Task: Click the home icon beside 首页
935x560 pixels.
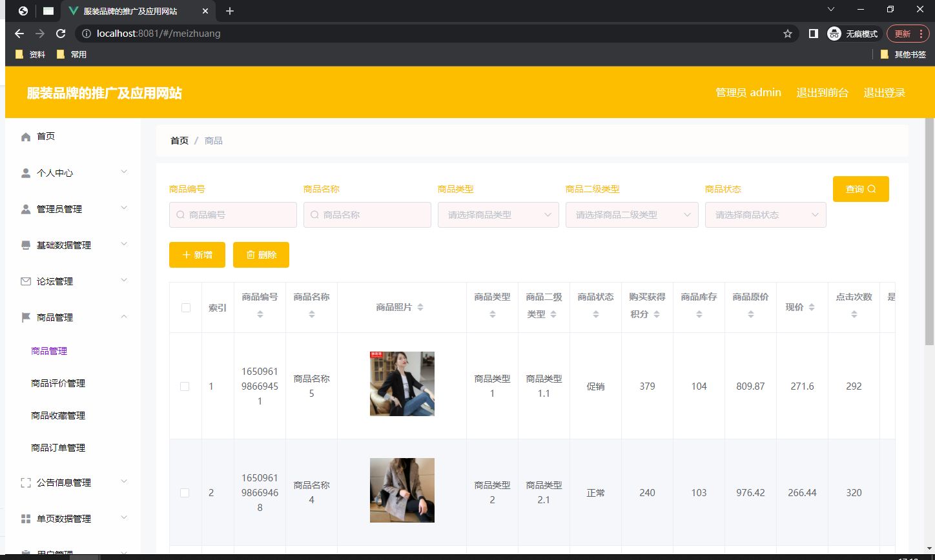Action: pyautogui.click(x=26, y=137)
